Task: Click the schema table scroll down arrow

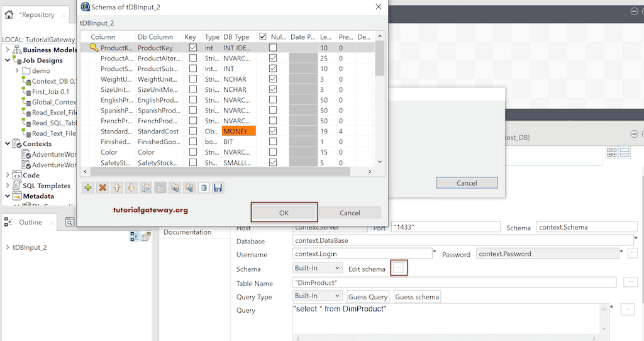Action: pyautogui.click(x=379, y=162)
